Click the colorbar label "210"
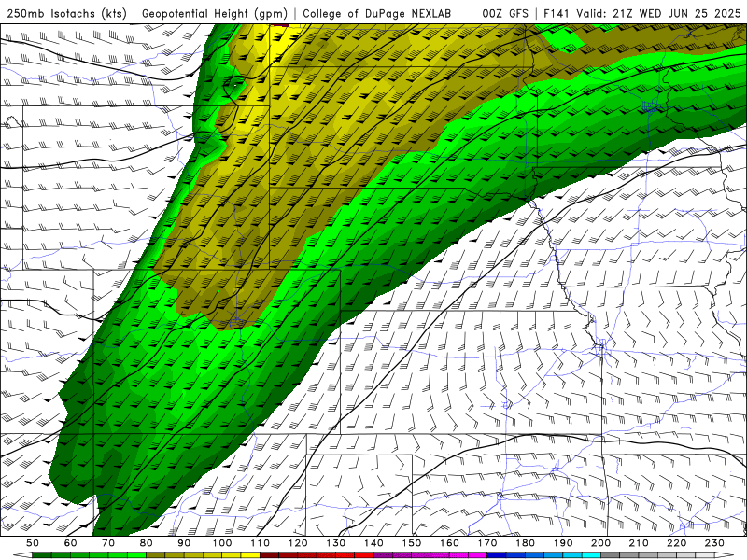The height and width of the screenshot is (560, 747). click(639, 543)
